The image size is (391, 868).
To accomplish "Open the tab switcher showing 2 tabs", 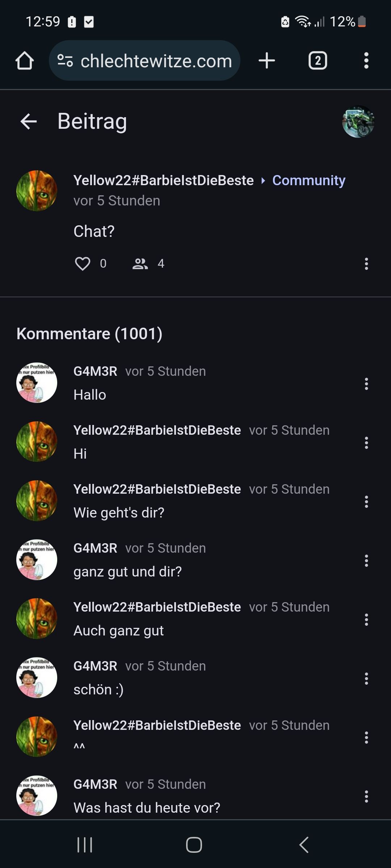I will (318, 60).
